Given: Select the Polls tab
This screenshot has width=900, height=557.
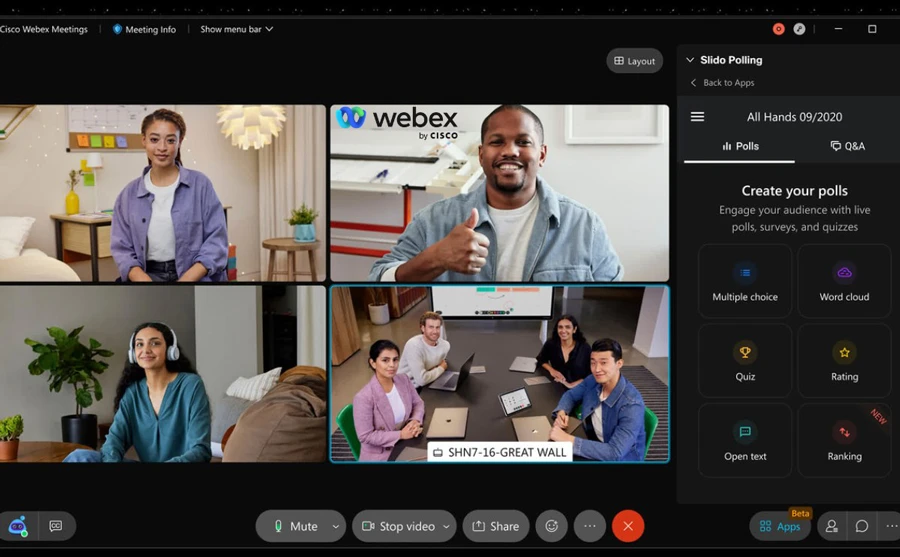Looking at the screenshot, I should (740, 146).
